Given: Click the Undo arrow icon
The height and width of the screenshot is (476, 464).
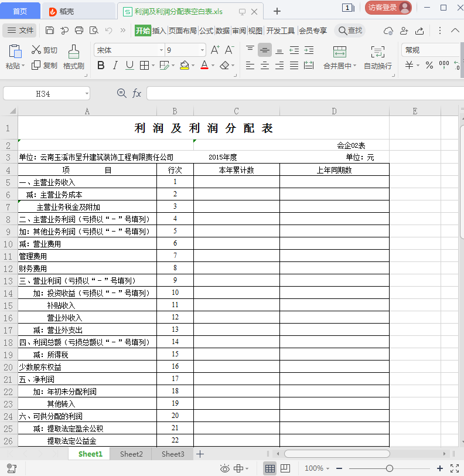Looking at the screenshot, I should (108, 30).
